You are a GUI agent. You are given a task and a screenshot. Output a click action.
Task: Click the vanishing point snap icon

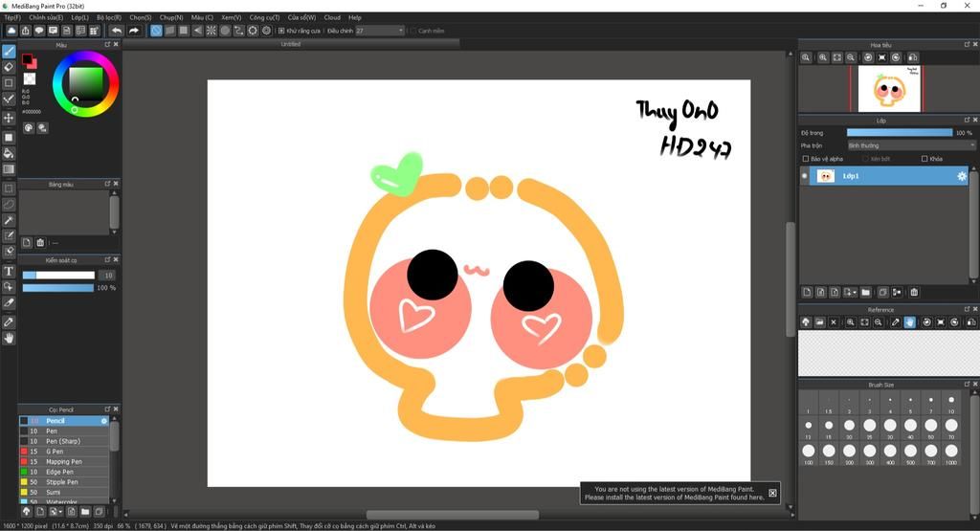click(197, 30)
